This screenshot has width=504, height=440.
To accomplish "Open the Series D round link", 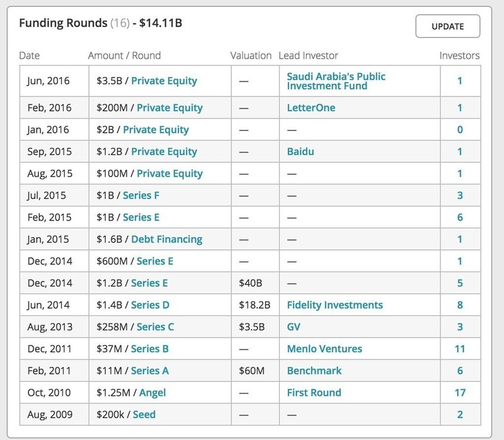I will point(149,305).
